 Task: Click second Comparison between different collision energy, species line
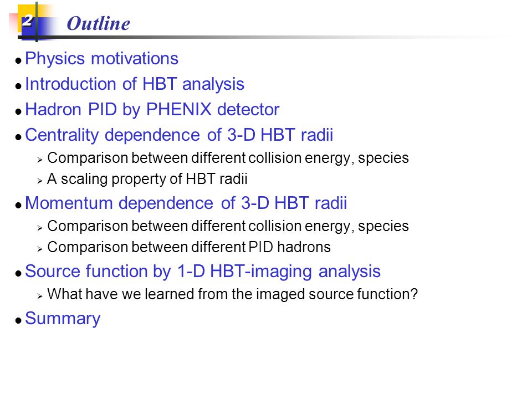click(x=228, y=226)
